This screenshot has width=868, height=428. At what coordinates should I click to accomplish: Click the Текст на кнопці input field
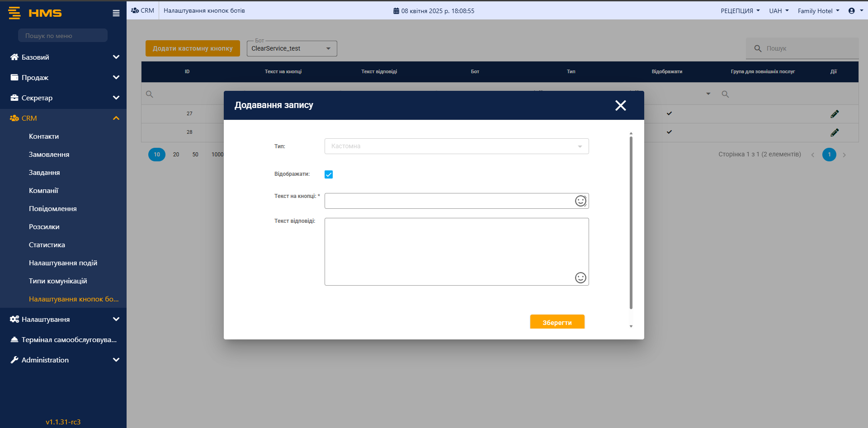pyautogui.click(x=448, y=201)
